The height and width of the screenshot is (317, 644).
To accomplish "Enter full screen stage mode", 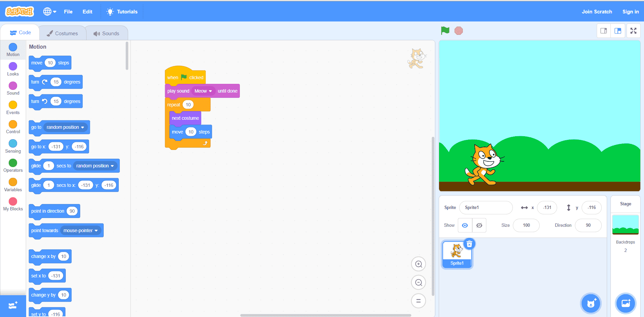I will coord(633,31).
